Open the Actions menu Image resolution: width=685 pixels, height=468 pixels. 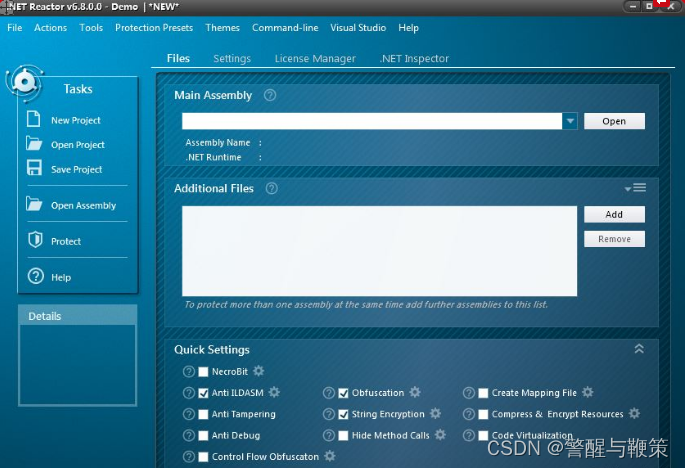point(51,28)
